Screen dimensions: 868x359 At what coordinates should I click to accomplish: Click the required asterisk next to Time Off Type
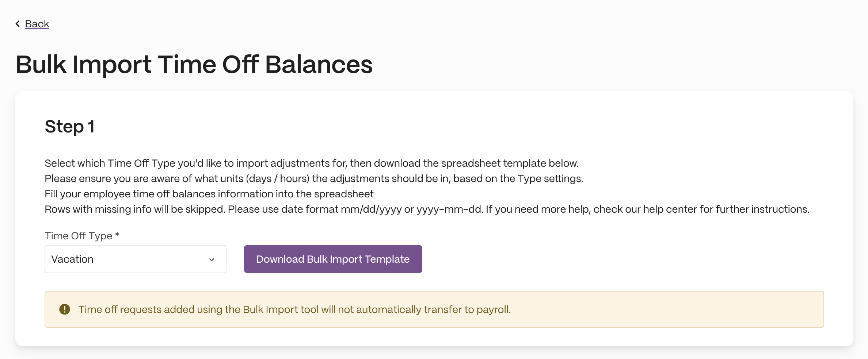tap(117, 235)
